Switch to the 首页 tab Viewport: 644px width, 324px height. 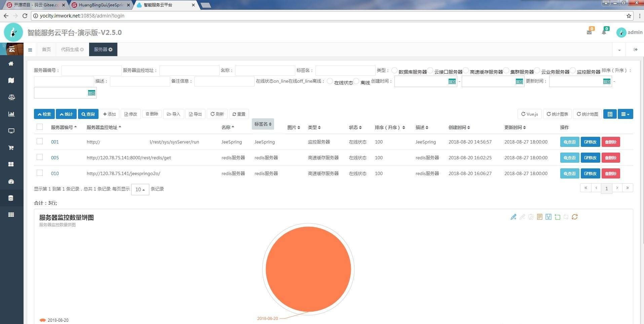(x=46, y=49)
